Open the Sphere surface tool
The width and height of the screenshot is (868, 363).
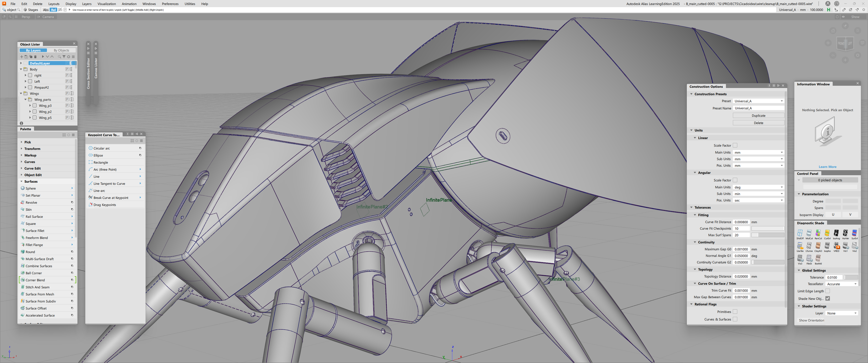30,188
